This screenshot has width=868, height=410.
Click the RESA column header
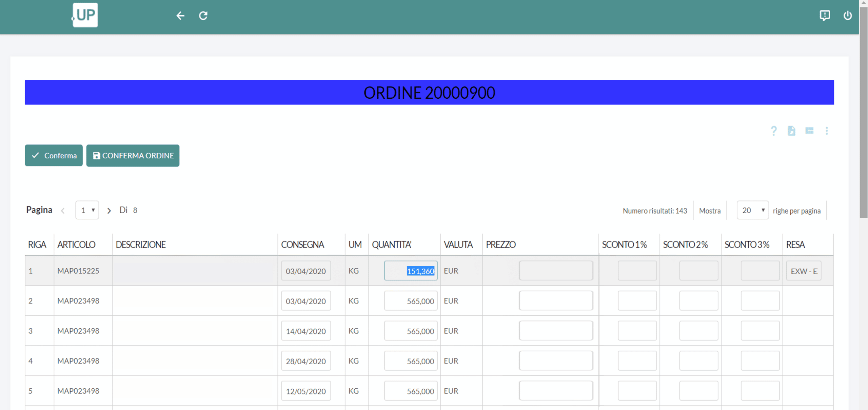[x=795, y=245]
